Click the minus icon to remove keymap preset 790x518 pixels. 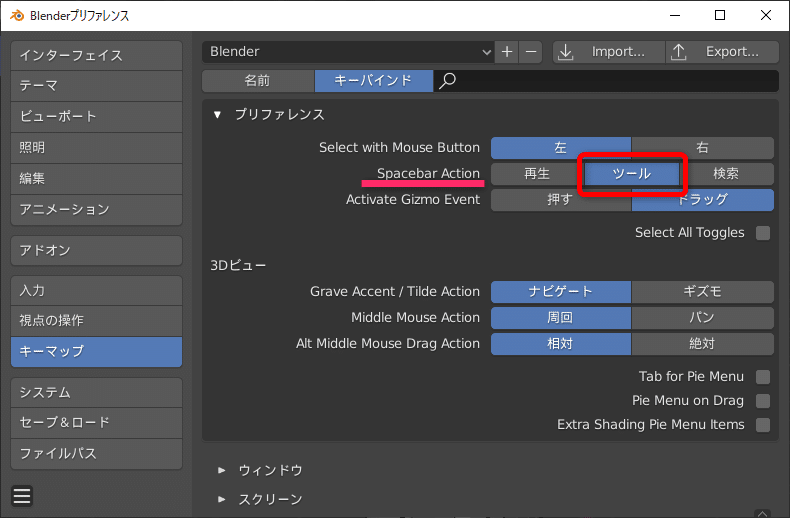531,52
